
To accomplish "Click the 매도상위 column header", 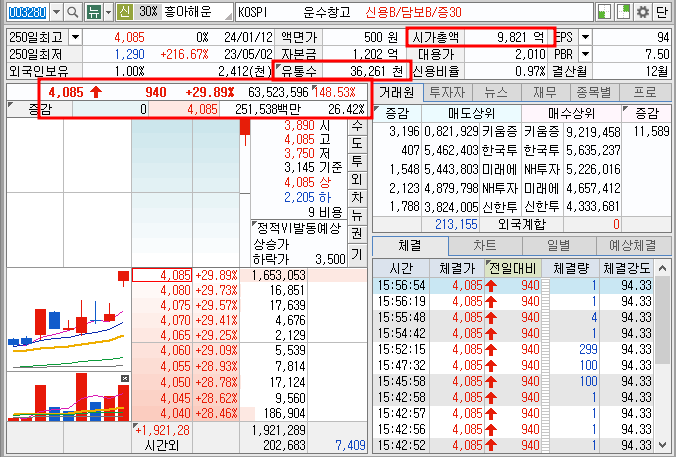I will [471, 113].
